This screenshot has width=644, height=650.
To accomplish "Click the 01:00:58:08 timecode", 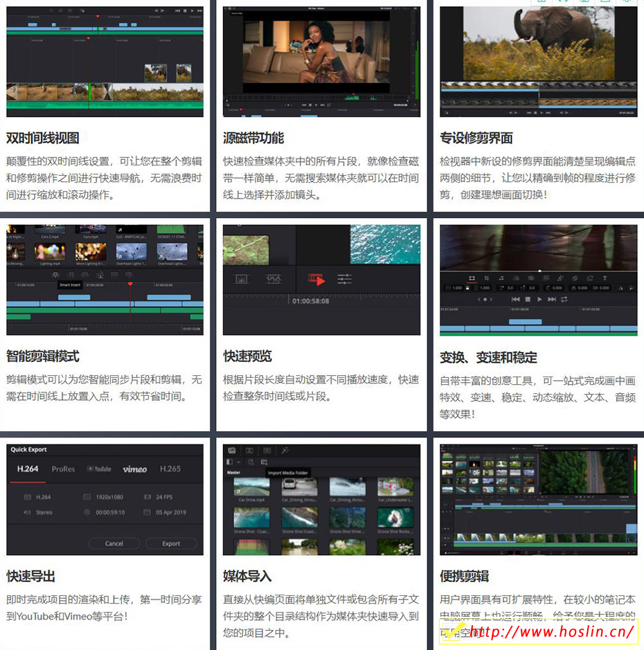I will (311, 301).
